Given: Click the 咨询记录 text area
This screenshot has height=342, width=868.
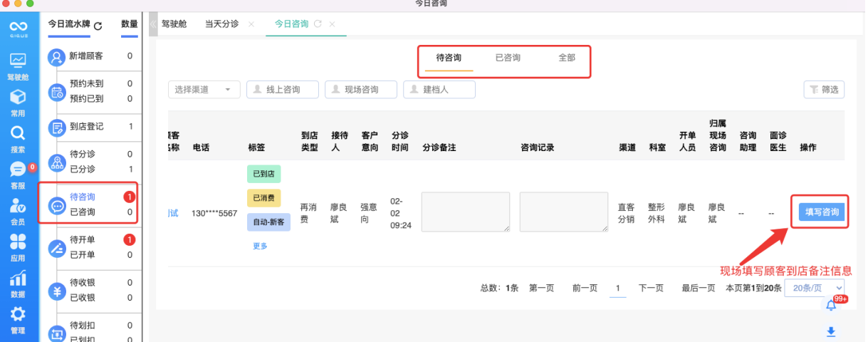Looking at the screenshot, I should 564,212.
